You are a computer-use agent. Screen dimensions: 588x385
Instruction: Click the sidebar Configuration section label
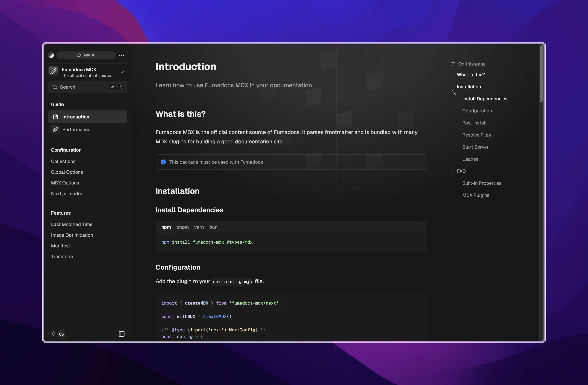[x=66, y=150]
